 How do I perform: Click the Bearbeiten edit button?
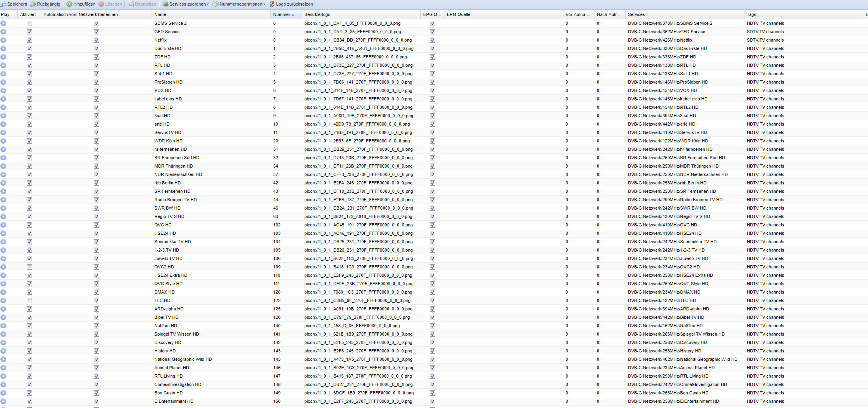point(142,4)
